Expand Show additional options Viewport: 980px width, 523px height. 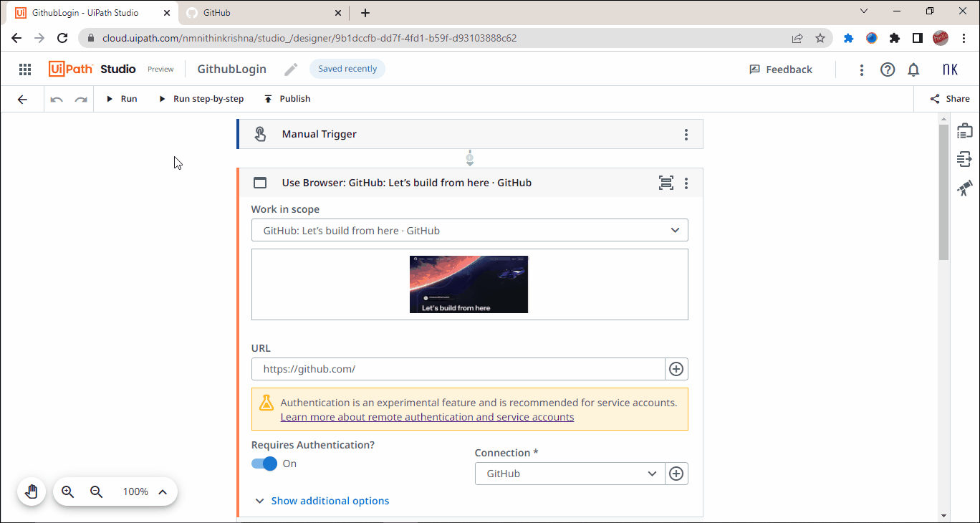[x=322, y=501]
